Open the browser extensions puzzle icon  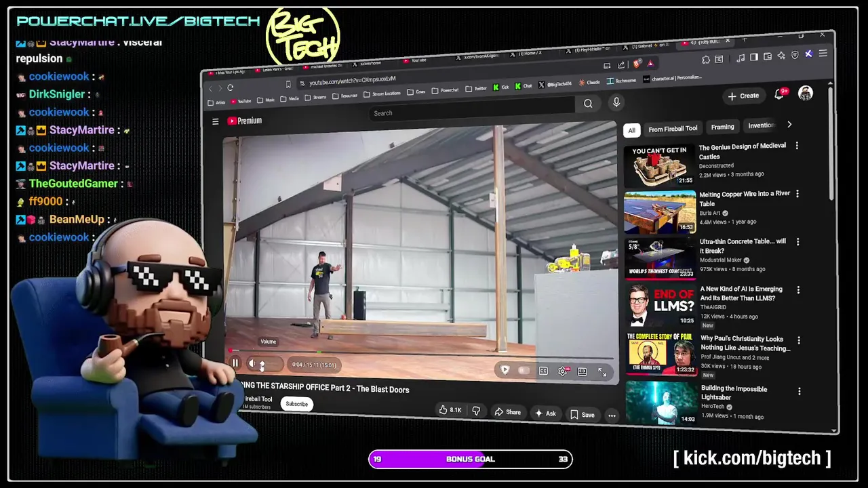[706, 60]
